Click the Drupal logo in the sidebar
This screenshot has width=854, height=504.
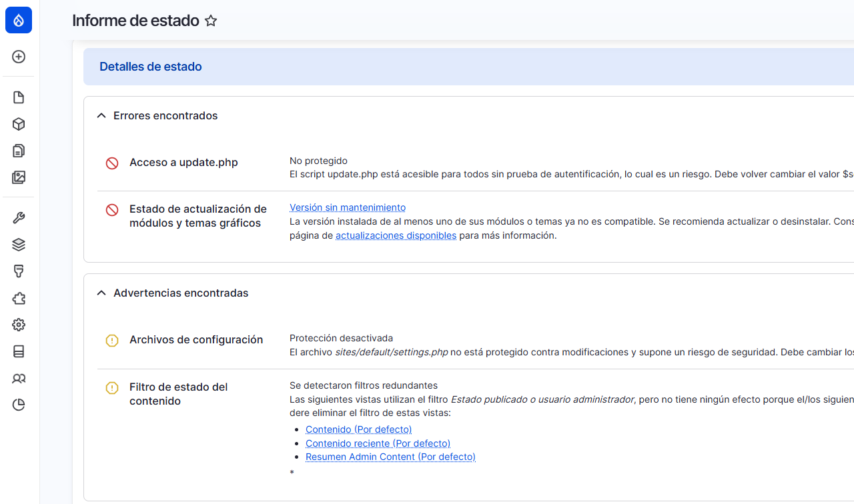coord(19,20)
